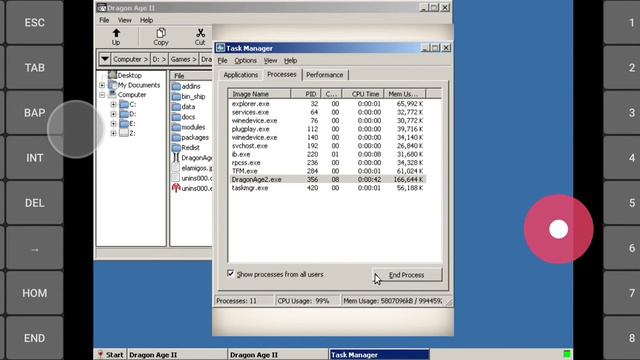Select the explorer.exe process row

click(x=327, y=104)
